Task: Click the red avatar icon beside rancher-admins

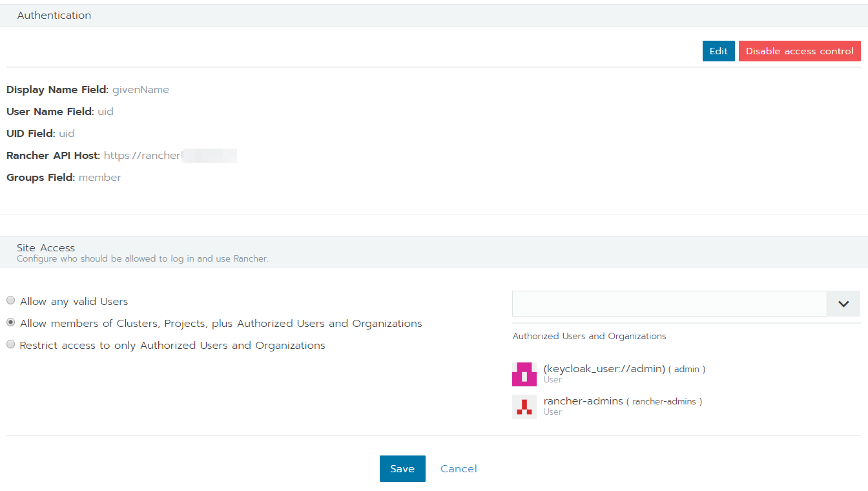Action: pos(524,406)
